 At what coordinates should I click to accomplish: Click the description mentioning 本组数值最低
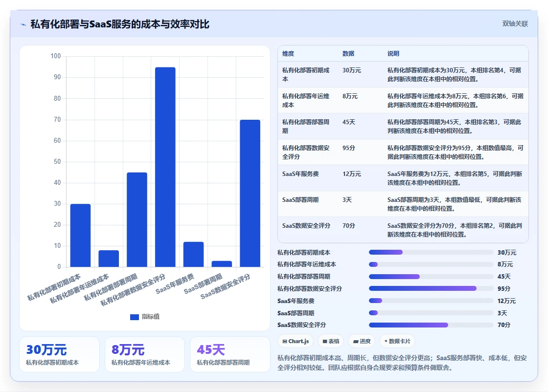(x=455, y=204)
